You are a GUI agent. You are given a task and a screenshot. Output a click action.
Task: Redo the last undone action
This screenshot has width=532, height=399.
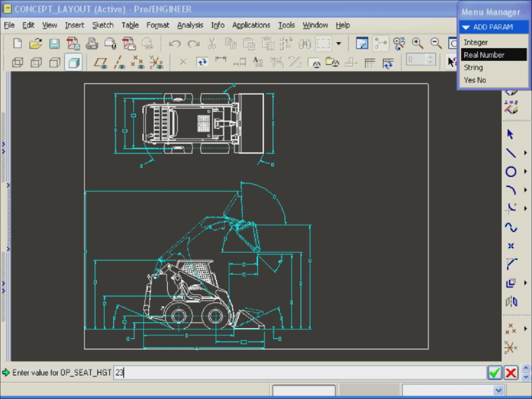pyautogui.click(x=193, y=44)
